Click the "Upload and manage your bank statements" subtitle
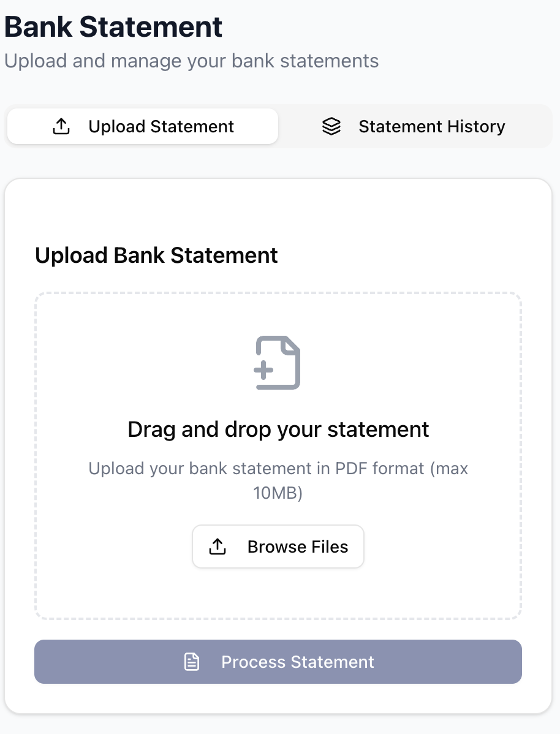 [x=192, y=61]
